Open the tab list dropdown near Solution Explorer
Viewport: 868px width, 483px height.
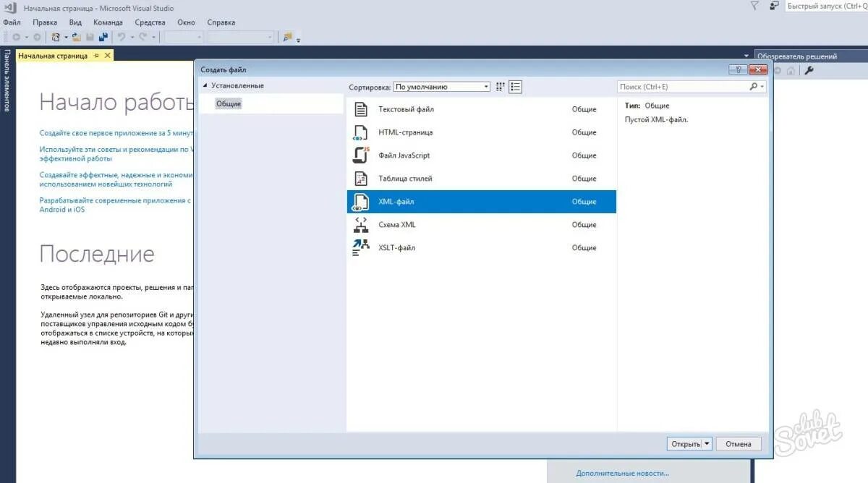(746, 56)
